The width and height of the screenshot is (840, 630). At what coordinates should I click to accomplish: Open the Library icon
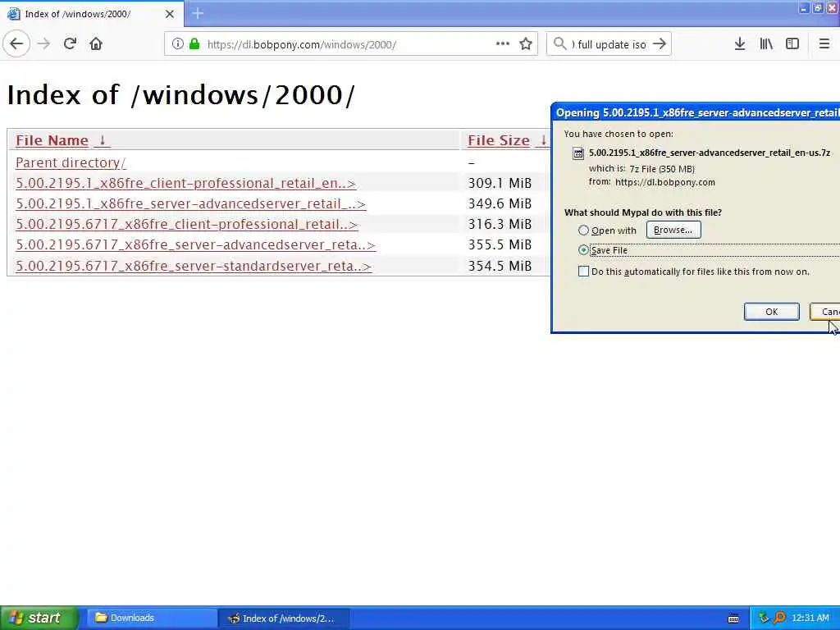coord(766,44)
